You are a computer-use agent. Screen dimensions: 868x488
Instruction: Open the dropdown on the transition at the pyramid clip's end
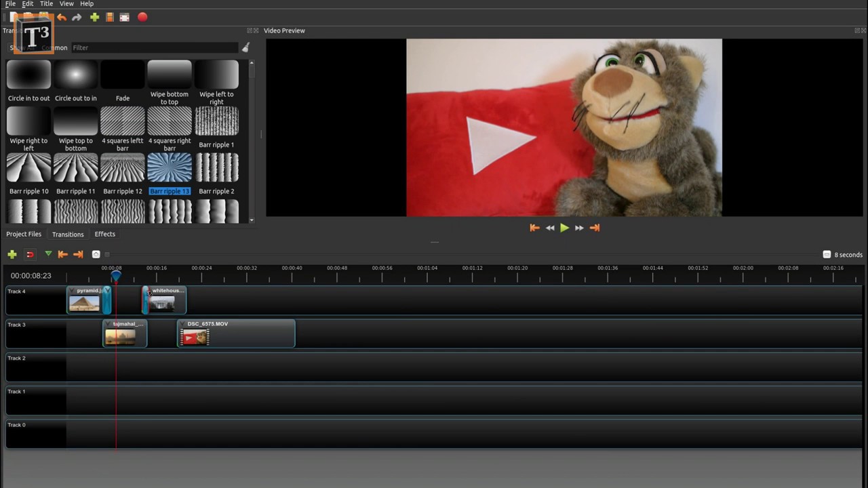(106, 290)
